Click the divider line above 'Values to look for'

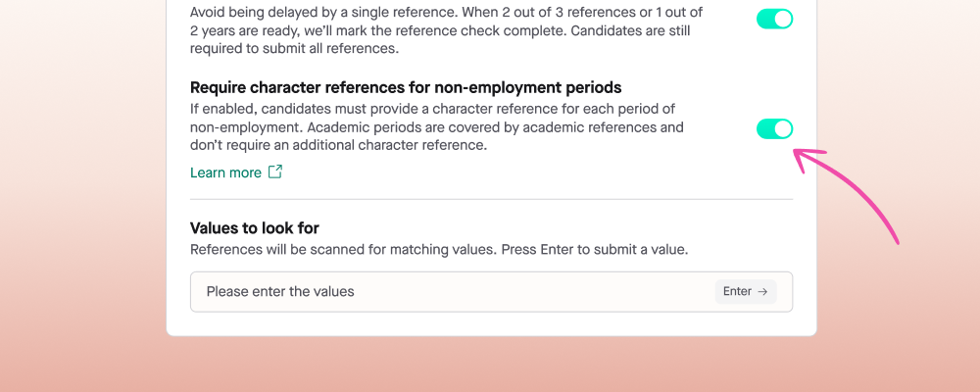pos(491,200)
